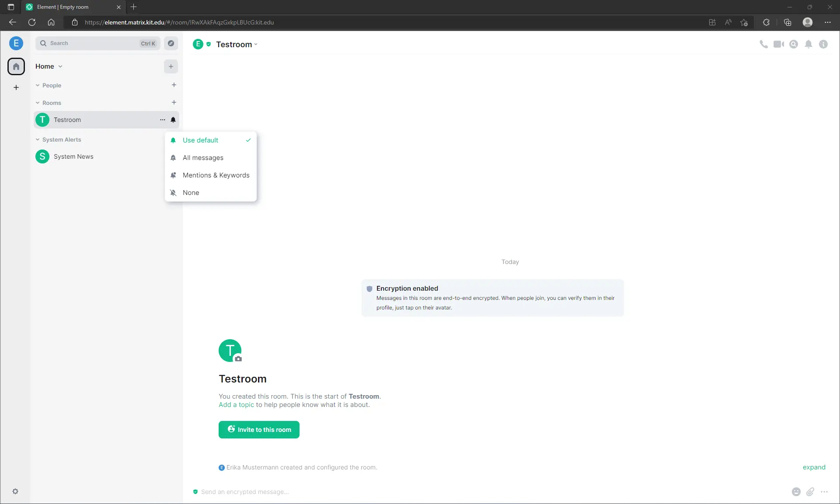The image size is (840, 504).
Task: Open Explore rooms compass icon
Action: [171, 43]
